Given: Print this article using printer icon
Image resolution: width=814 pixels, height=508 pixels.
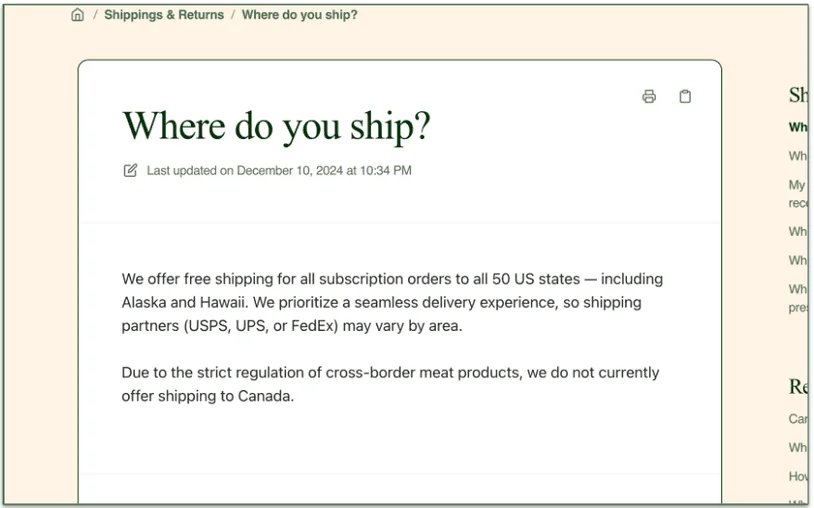Looking at the screenshot, I should [x=649, y=97].
